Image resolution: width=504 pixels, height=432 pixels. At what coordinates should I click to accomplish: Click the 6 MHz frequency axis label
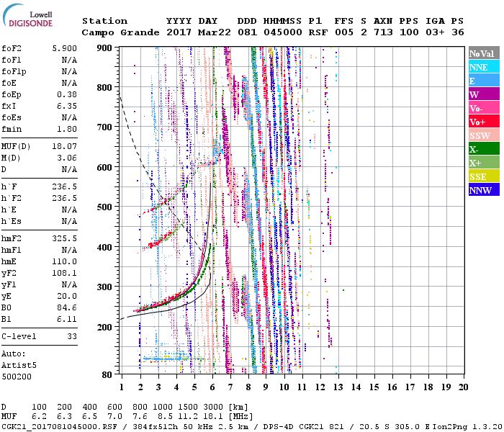212,387
